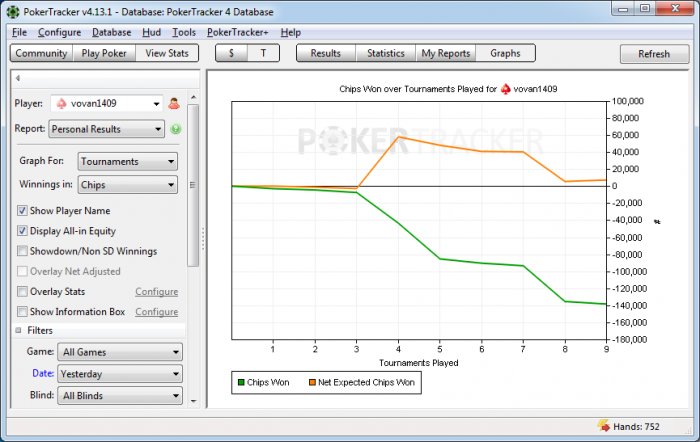
Task: Click the lightning hands icon in status bar
Action: (604, 426)
